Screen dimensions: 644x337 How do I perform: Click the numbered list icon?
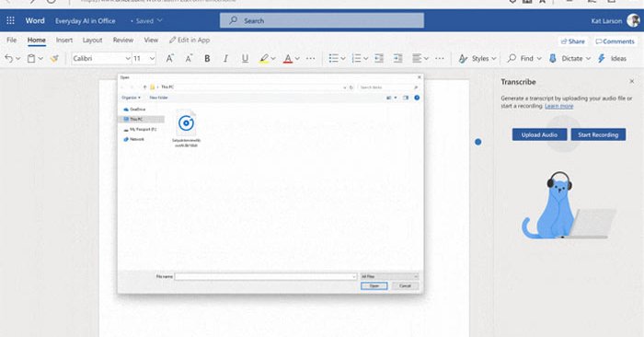click(357, 59)
